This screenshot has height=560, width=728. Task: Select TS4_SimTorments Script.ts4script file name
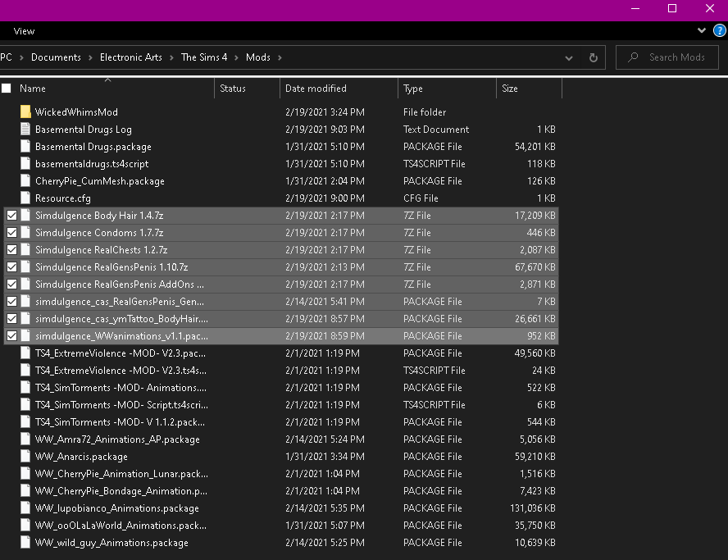(121, 405)
